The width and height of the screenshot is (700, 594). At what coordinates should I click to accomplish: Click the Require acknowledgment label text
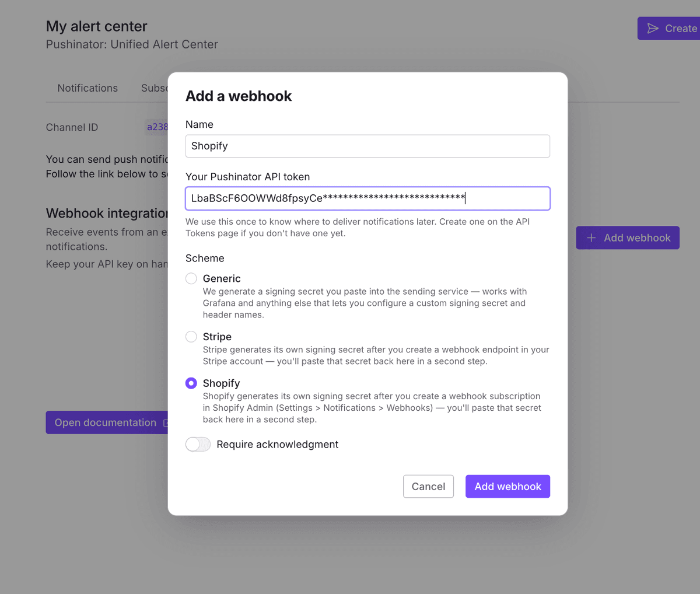[277, 445]
